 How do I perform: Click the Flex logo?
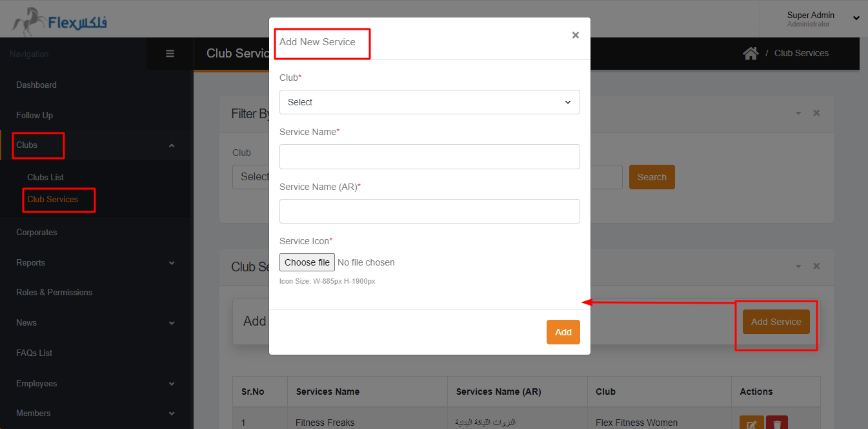click(59, 22)
